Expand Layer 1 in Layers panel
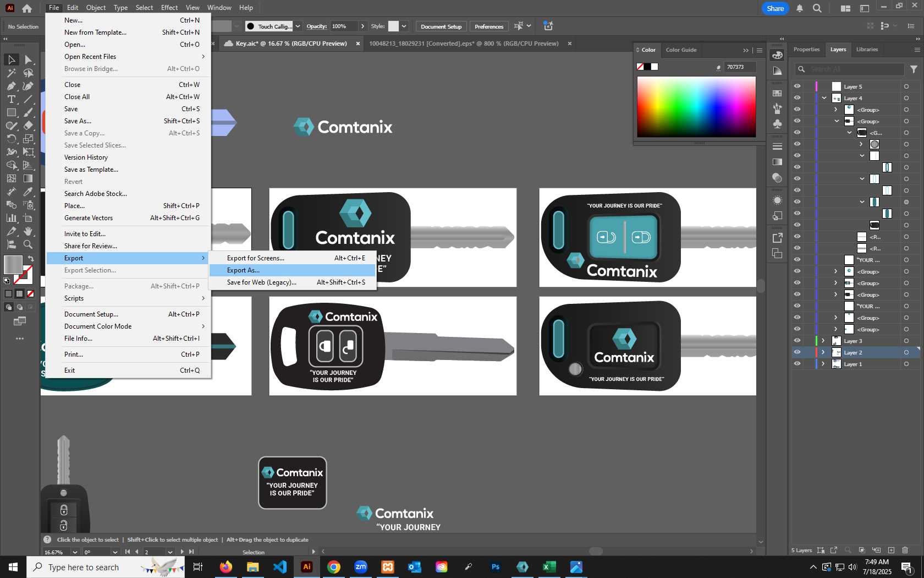The height and width of the screenshot is (578, 924). 823,364
